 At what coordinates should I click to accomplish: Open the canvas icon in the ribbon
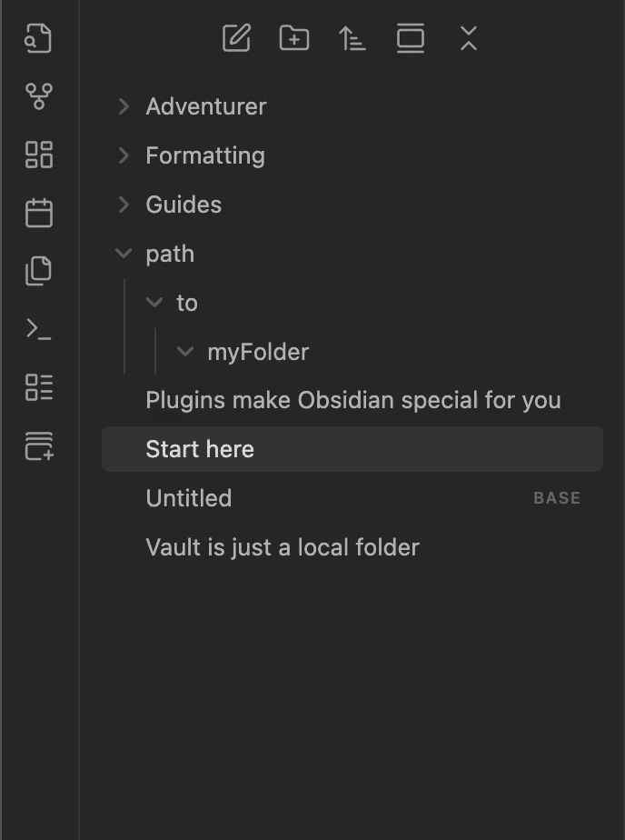[x=39, y=155]
